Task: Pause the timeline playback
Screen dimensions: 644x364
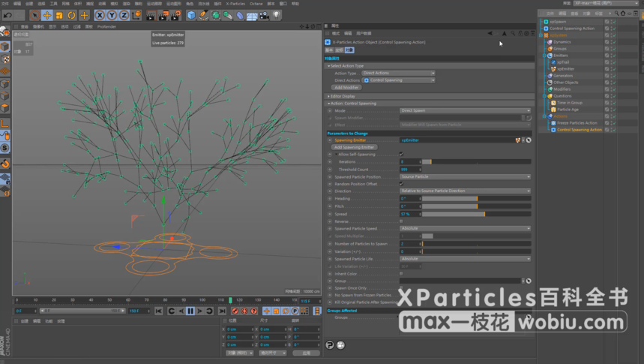Action: [x=190, y=311]
